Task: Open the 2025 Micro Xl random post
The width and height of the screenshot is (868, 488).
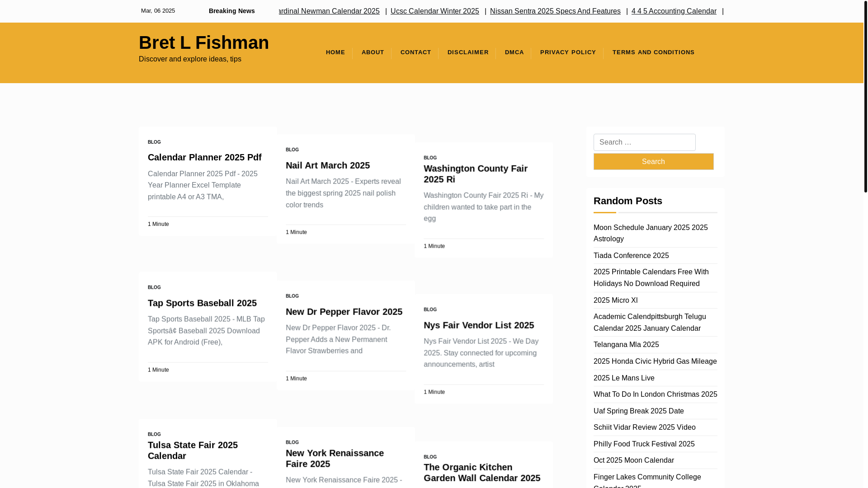Action: click(615, 300)
